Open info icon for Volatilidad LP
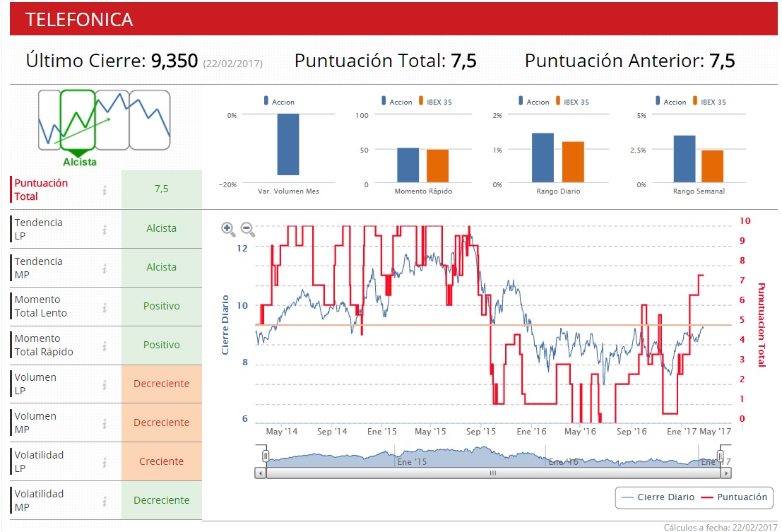The height and width of the screenshot is (532, 782). (105, 462)
